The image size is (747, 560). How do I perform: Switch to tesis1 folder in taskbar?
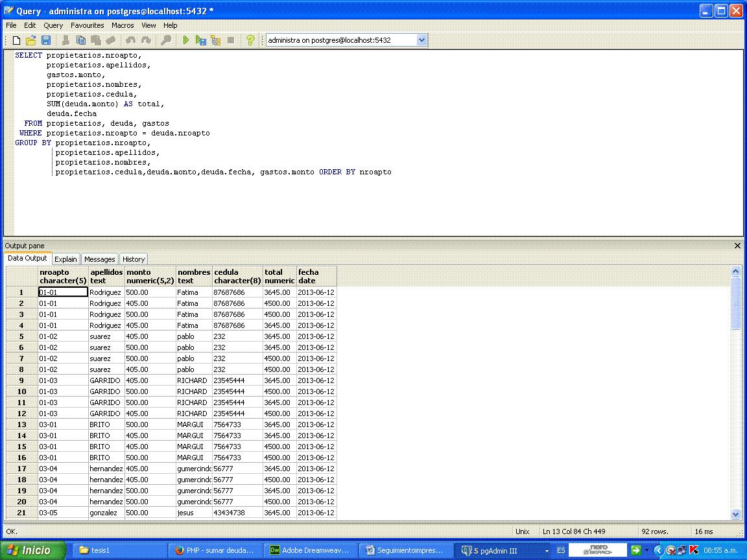tap(119, 550)
